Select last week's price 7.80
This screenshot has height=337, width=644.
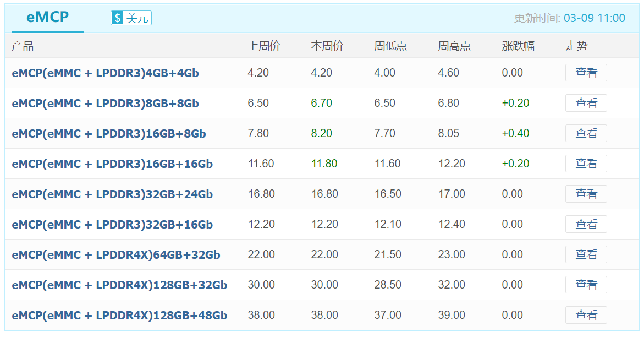pyautogui.click(x=258, y=133)
